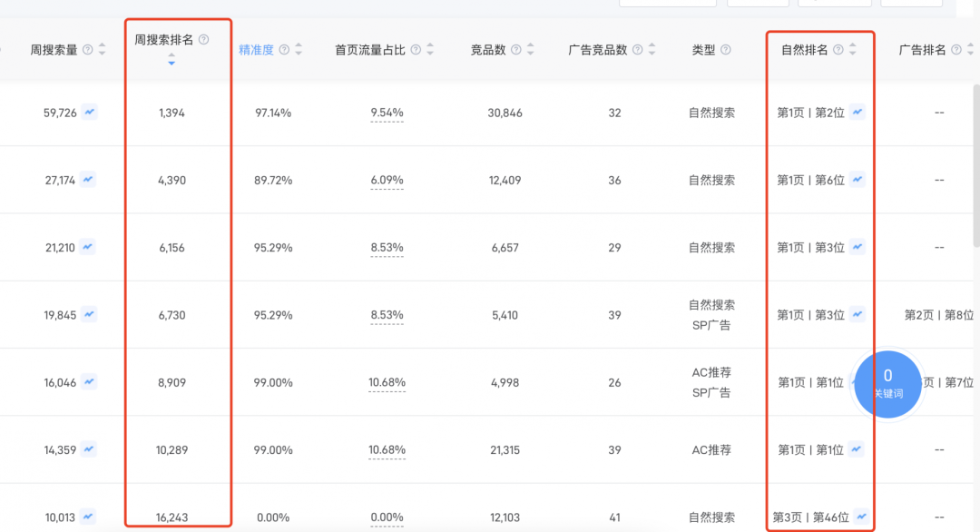
Task: Click the blue 0 关键词 floating button
Action: click(x=887, y=383)
